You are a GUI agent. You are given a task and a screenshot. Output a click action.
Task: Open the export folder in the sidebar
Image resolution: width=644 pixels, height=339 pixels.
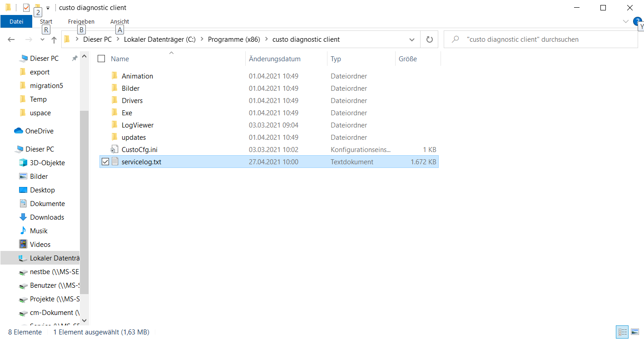pyautogui.click(x=40, y=72)
